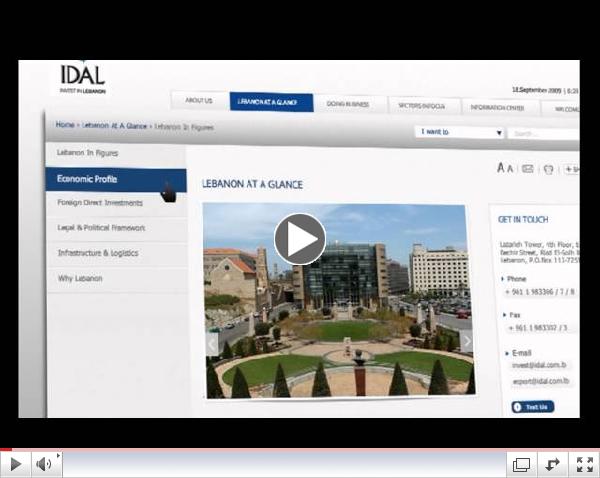600x478 pixels.
Task: Open the 'I want to' dropdown
Action: click(x=459, y=132)
